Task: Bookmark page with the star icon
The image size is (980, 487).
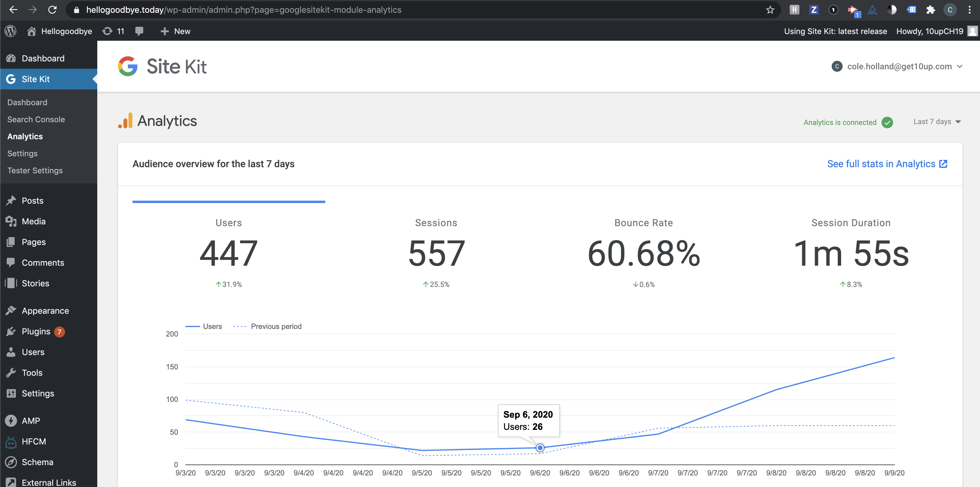Action: tap(770, 10)
